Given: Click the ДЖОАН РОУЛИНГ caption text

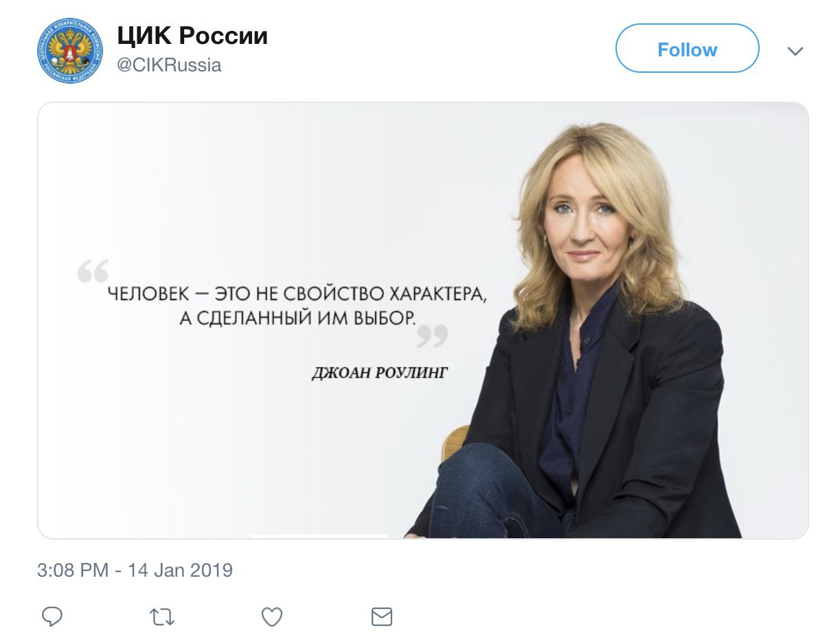Looking at the screenshot, I should tap(379, 373).
